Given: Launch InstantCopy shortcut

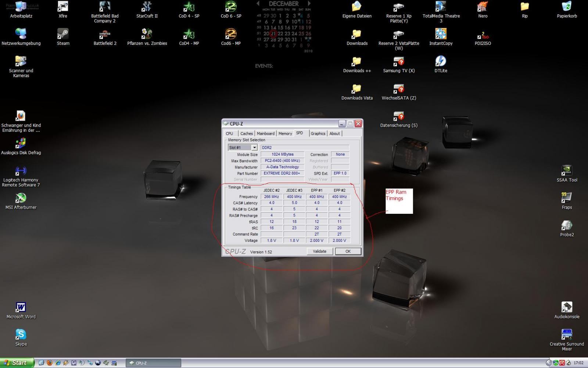Looking at the screenshot, I should [441, 37].
